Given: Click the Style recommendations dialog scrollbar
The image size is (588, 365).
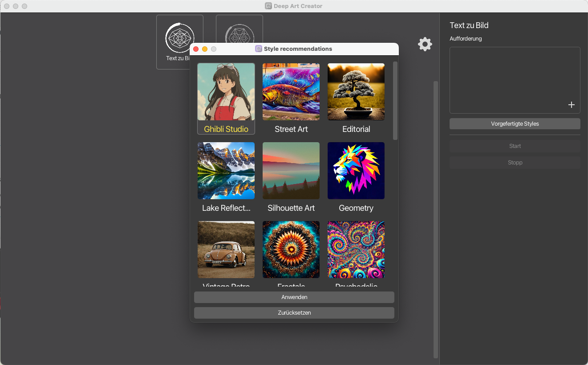Looking at the screenshot, I should pos(395,101).
